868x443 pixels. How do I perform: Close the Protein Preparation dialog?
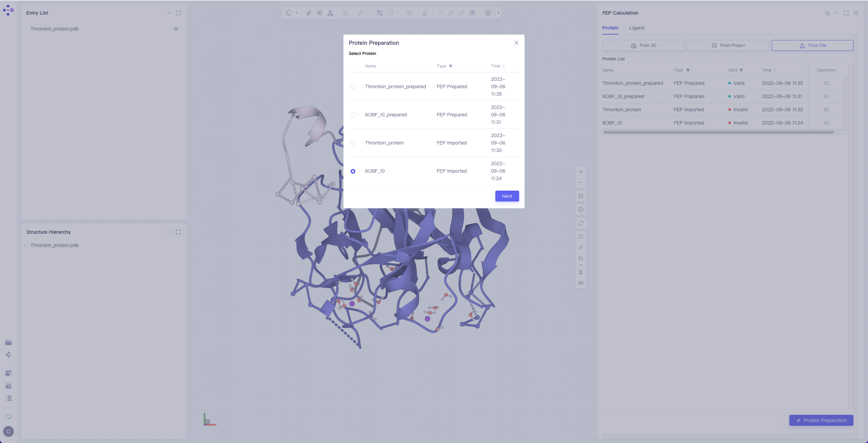[x=516, y=43]
